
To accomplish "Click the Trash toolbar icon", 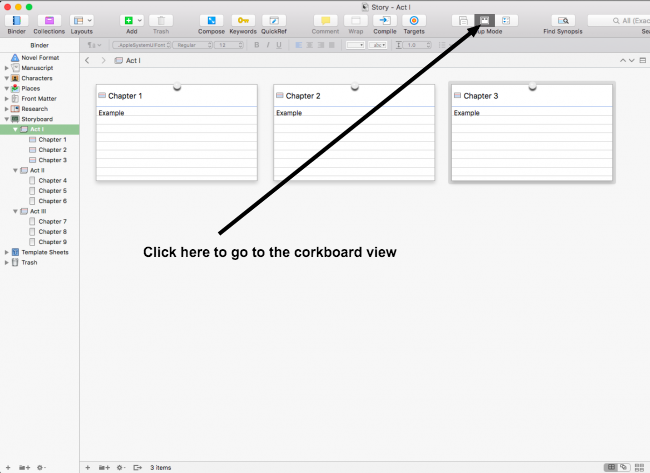I will click(x=161, y=20).
